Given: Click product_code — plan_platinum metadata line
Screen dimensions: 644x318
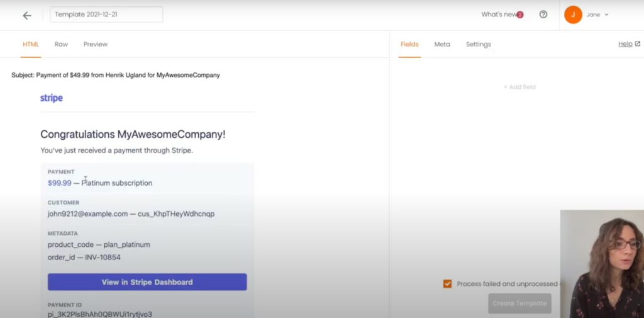Looking at the screenshot, I should coord(99,245).
